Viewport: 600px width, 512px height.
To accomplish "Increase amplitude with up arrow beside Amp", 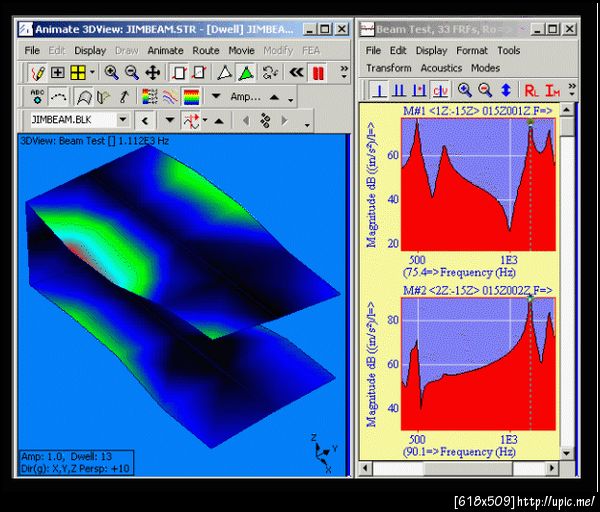I will [x=274, y=97].
